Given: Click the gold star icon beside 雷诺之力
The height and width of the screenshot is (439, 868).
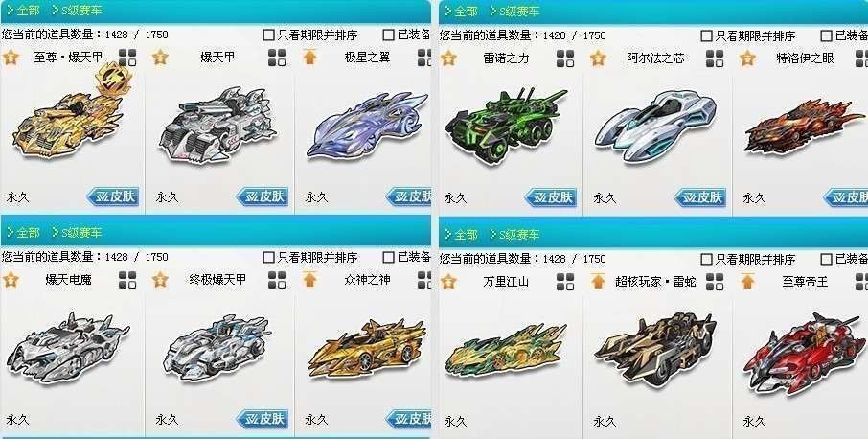Looking at the screenshot, I should click(x=448, y=58).
